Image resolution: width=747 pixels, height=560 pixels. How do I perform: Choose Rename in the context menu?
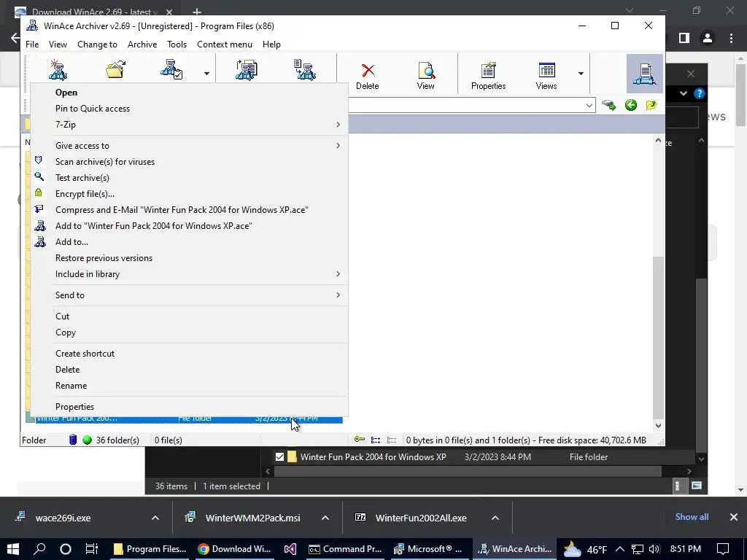tap(189, 386)
